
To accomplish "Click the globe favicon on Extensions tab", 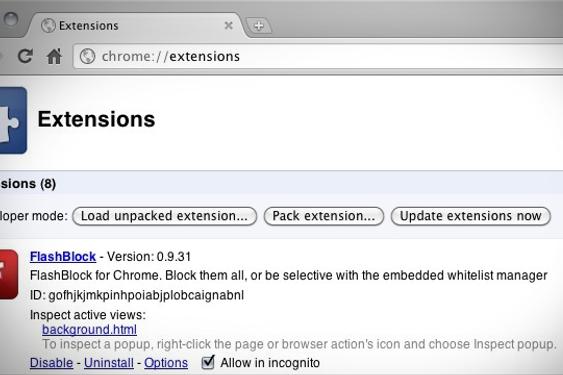I will click(48, 26).
